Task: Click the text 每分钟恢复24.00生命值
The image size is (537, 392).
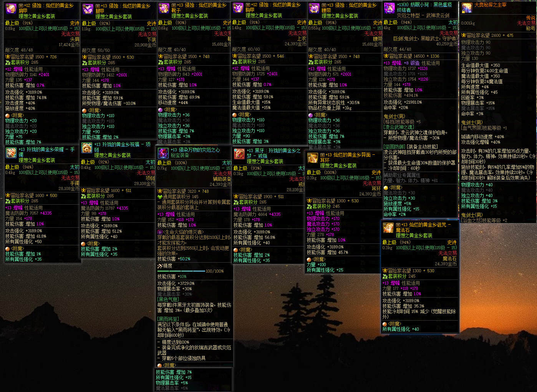Action: [x=485, y=71]
